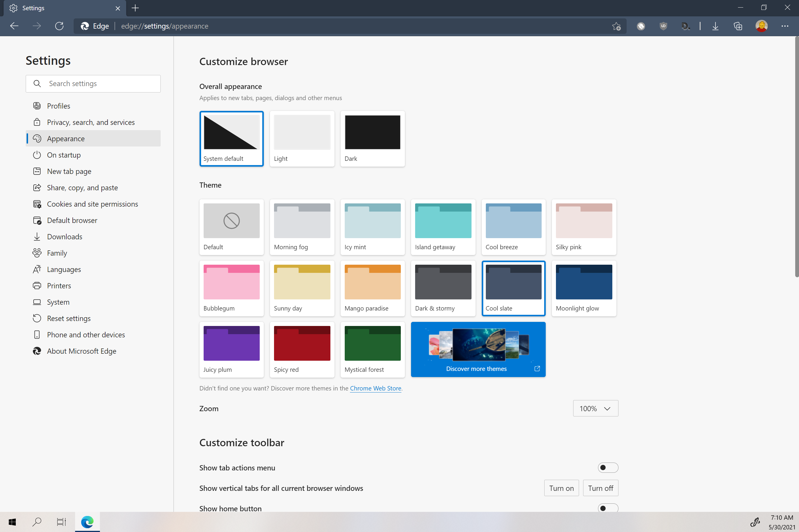Open the Settings and more ellipsis menu

click(785, 26)
